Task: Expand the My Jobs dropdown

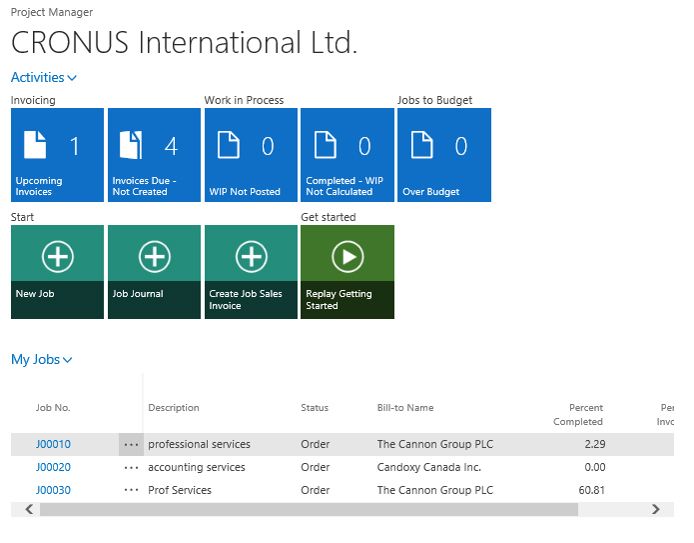Action: [x=42, y=359]
